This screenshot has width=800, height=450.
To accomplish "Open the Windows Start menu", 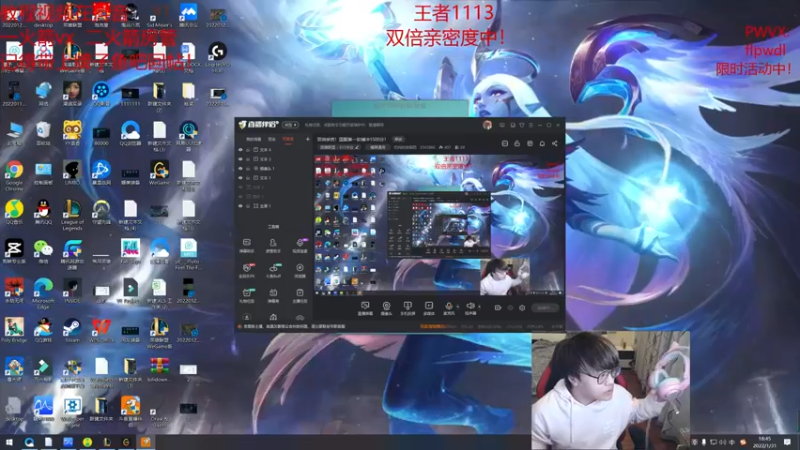I will [9, 442].
